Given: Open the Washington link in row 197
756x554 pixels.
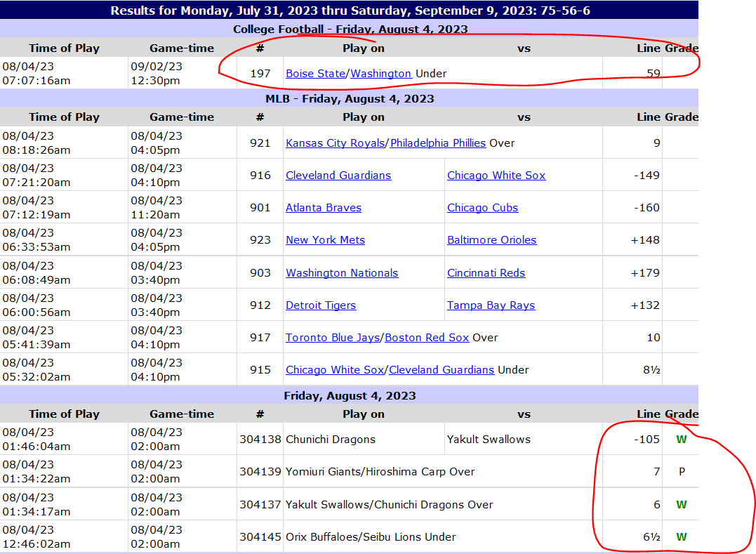Looking at the screenshot, I should (381, 73).
